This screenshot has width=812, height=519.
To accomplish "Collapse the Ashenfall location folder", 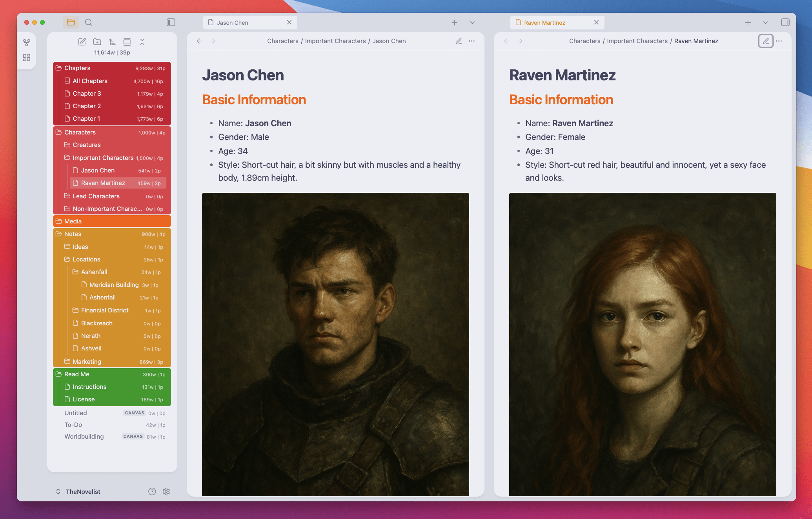I will point(94,272).
